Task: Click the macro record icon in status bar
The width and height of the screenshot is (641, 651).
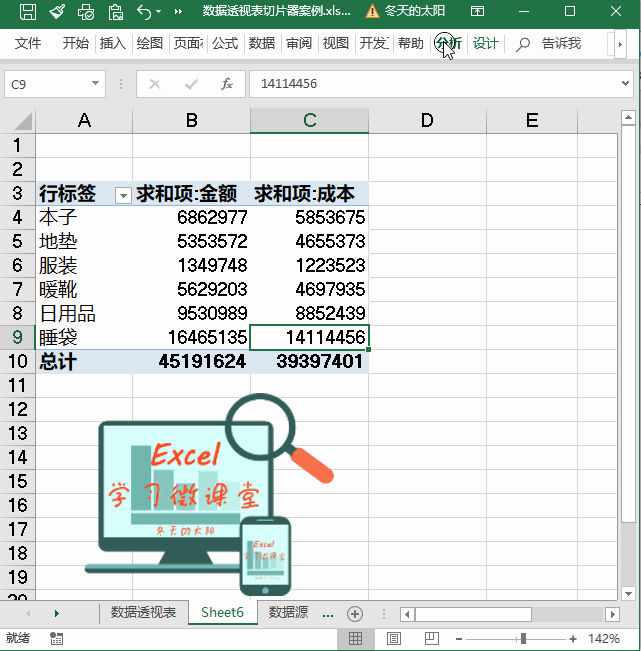Action: [x=56, y=639]
